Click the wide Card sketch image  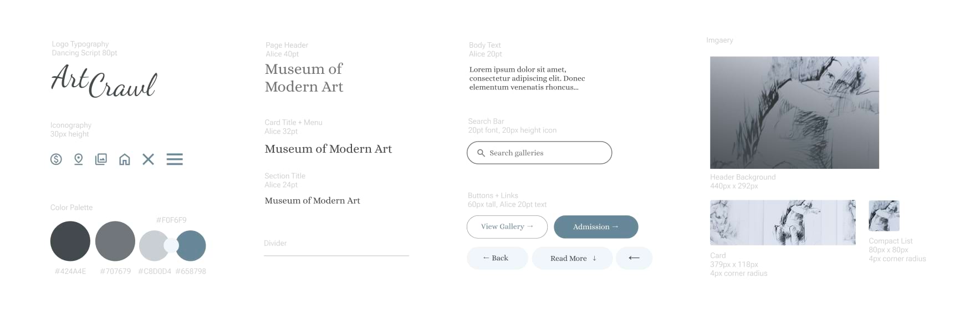(x=783, y=223)
